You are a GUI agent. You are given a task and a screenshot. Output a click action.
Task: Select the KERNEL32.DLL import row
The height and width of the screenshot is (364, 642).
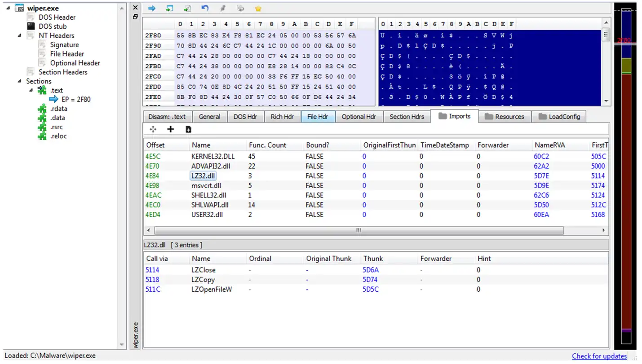376,156
